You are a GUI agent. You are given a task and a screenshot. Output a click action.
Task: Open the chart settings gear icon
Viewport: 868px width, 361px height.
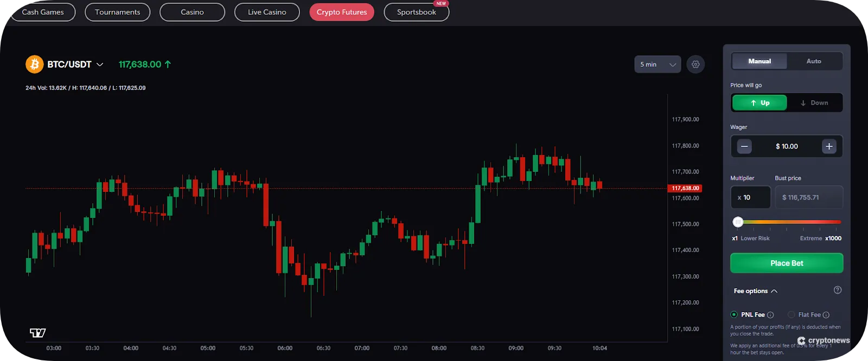[696, 64]
